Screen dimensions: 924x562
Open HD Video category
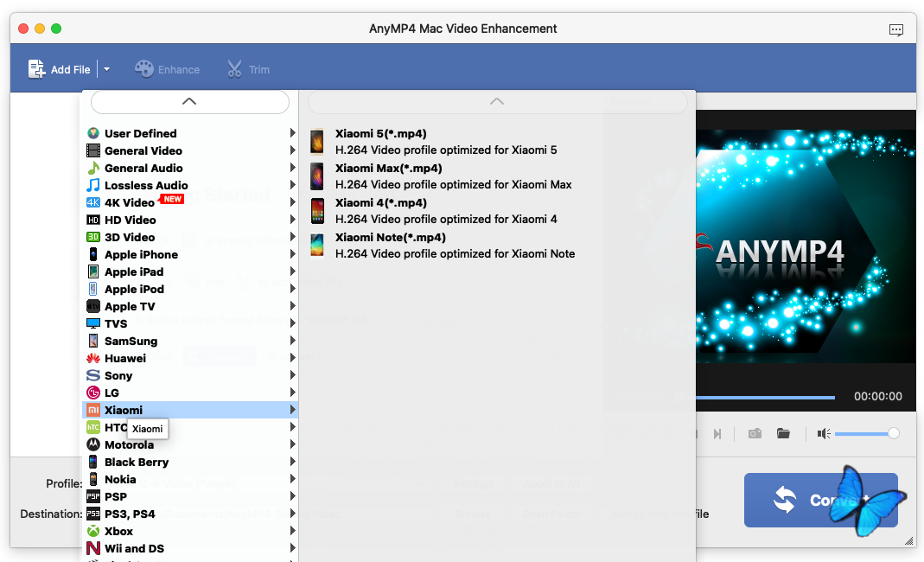coord(191,220)
